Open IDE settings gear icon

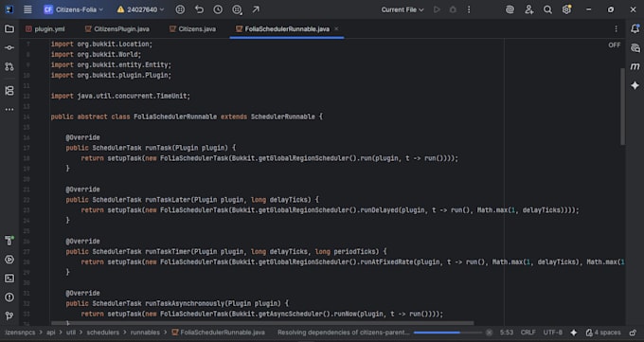(566, 9)
